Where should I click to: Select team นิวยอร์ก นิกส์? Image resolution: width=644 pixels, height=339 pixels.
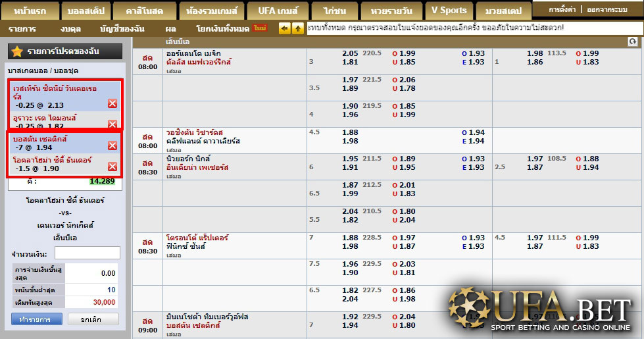coord(188,159)
